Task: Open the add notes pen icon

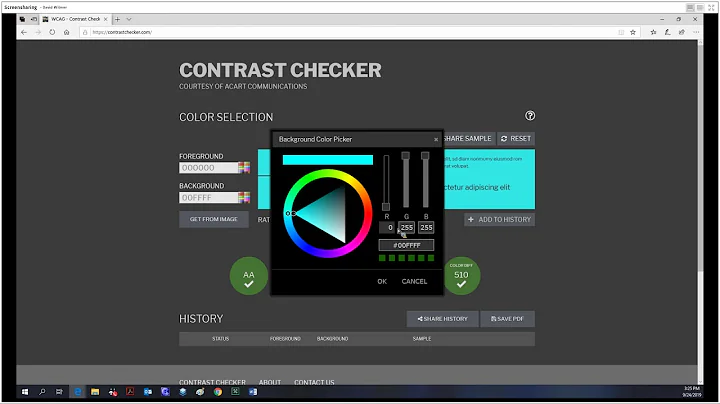Action: tap(668, 32)
